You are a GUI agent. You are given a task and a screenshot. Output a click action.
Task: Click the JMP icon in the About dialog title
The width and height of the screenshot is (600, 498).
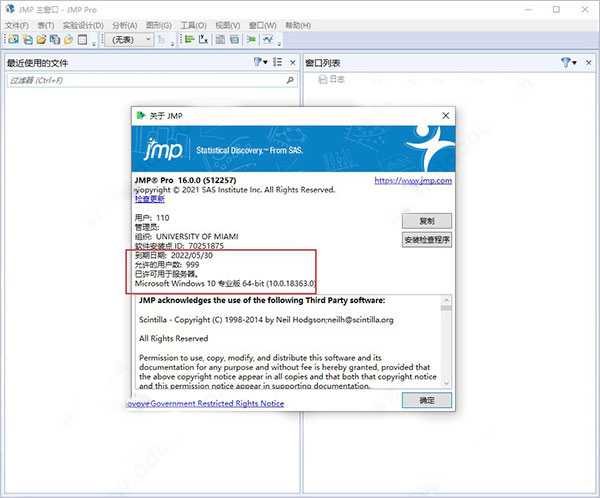[141, 115]
